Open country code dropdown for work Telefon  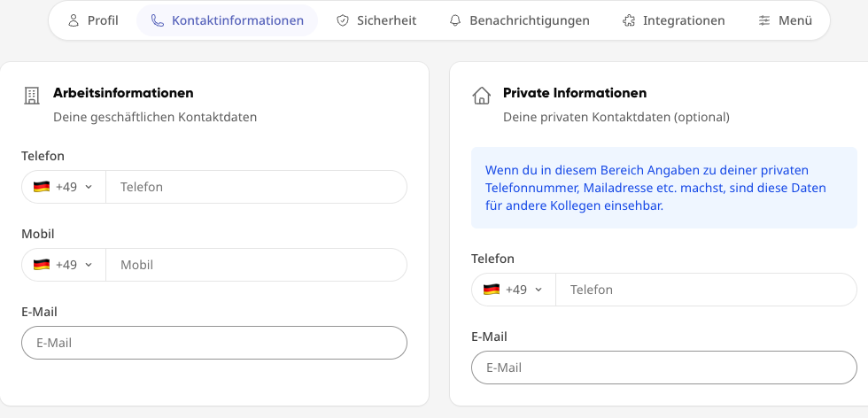tap(64, 187)
